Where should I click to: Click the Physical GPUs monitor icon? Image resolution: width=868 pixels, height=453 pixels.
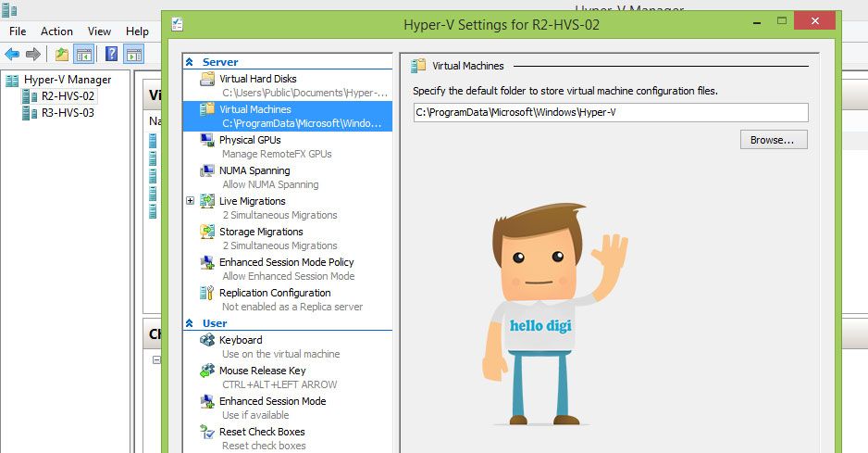point(207,140)
